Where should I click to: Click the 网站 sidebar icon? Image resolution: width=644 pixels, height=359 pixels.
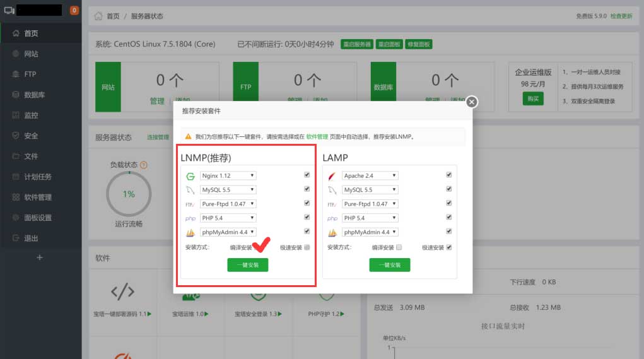tap(16, 54)
